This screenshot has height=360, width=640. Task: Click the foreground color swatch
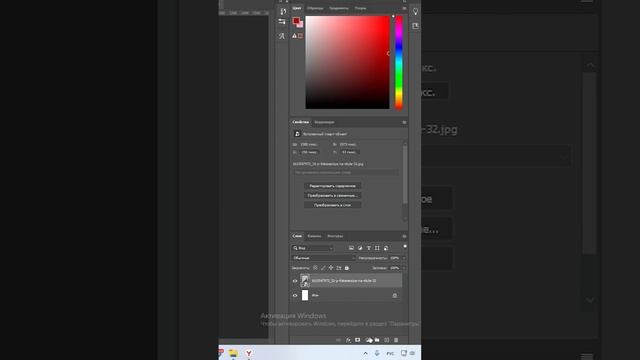[x=296, y=20]
